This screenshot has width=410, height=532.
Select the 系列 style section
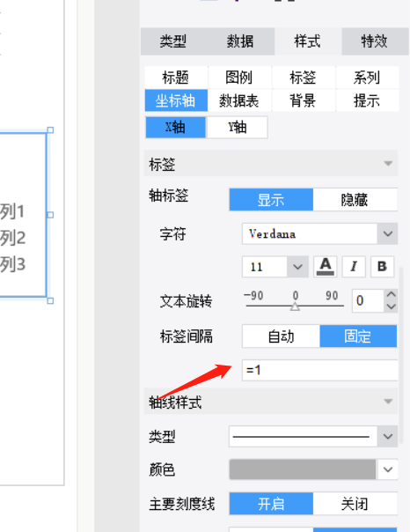367,78
